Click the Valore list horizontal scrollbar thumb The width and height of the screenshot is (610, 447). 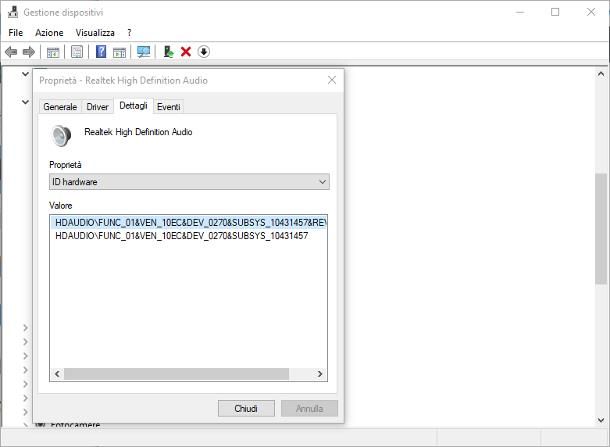[177, 374]
